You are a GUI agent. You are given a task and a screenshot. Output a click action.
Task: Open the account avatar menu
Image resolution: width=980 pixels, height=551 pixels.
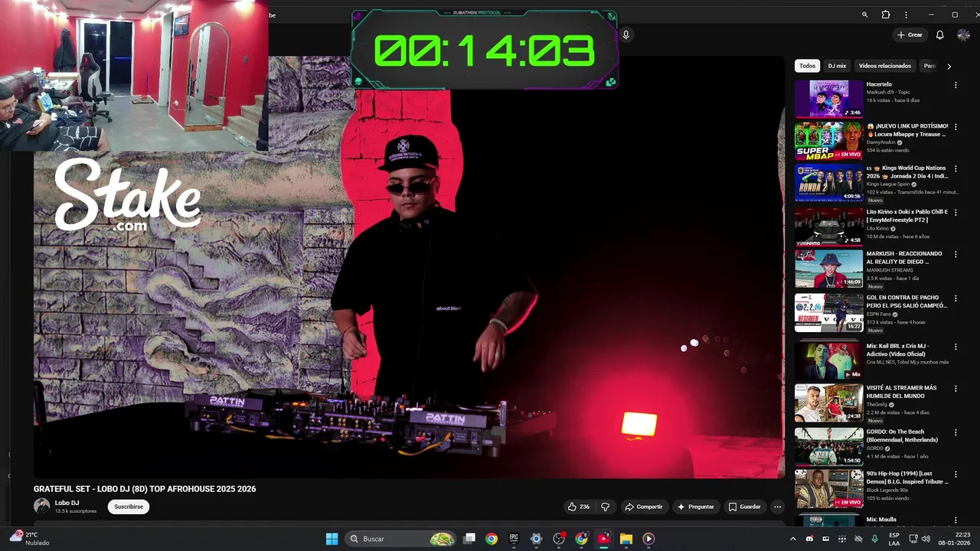click(963, 34)
